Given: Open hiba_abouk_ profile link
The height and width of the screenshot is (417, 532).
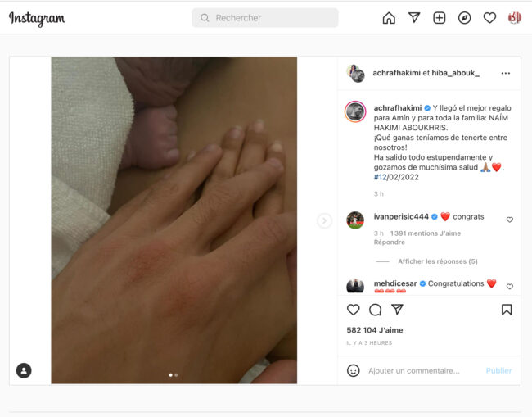Looking at the screenshot, I should (455, 73).
